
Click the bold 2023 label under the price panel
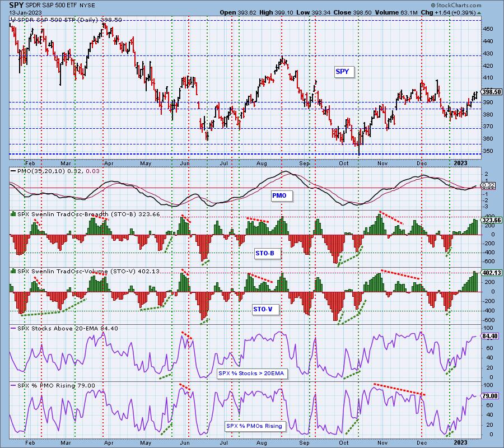coord(460,163)
